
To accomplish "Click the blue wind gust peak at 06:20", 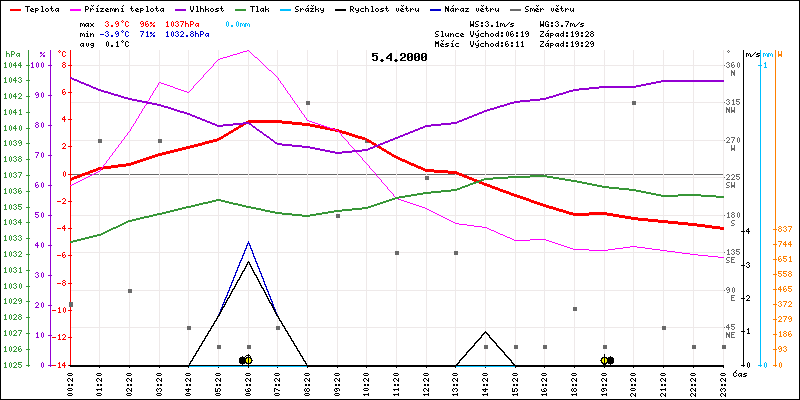I will pyautogui.click(x=248, y=242).
